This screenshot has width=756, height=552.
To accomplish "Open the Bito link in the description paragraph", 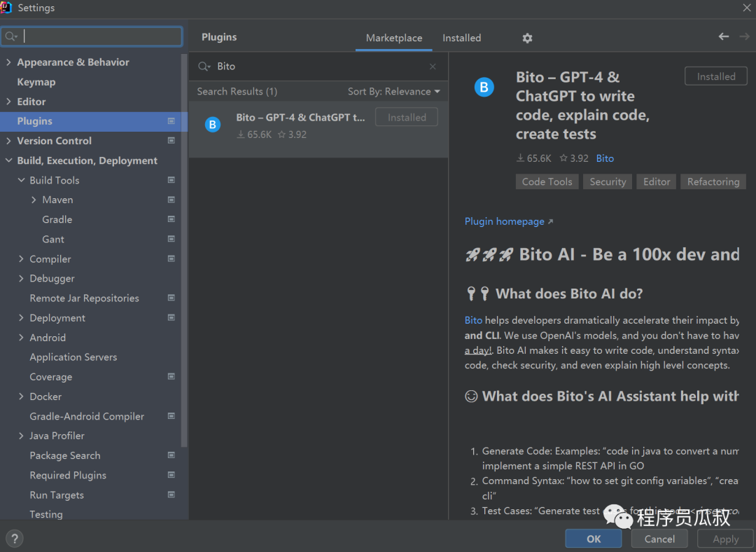I will tap(473, 320).
